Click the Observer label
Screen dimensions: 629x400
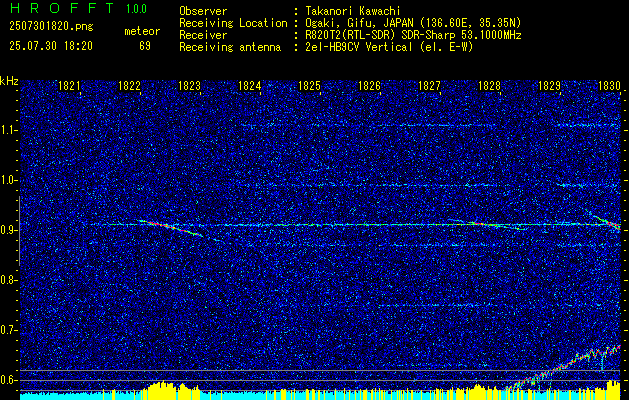pyautogui.click(x=203, y=11)
